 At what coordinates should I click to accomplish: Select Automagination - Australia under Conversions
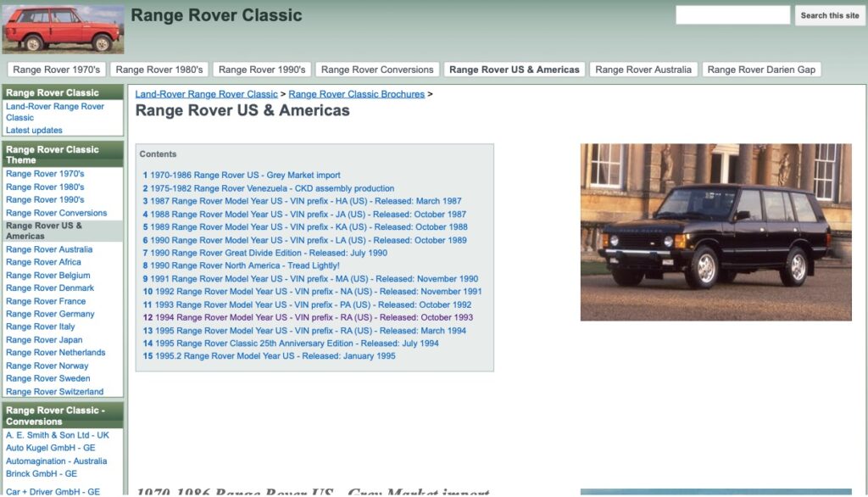54,461
